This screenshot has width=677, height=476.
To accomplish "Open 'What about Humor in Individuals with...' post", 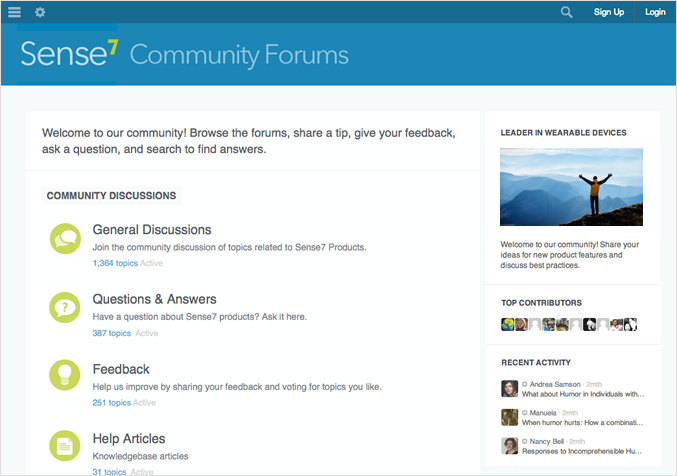I will (583, 394).
